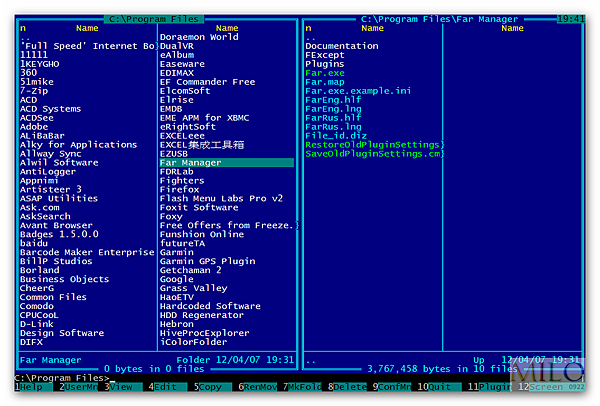The width and height of the screenshot is (600, 406).
Task: Click the command line prompt C:\Program Files>
Action: (x=62, y=378)
